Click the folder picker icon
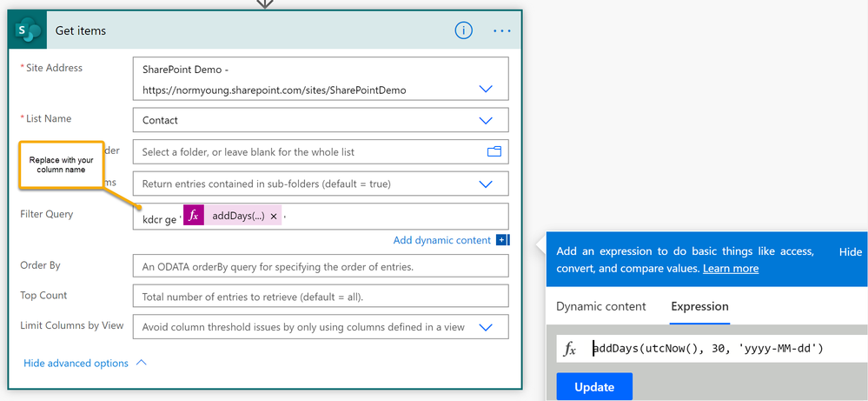868x401 pixels. click(494, 151)
